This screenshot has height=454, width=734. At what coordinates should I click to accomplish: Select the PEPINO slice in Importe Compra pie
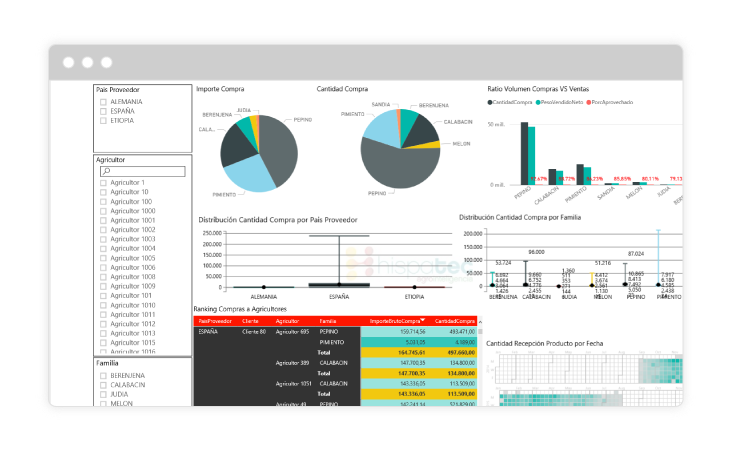click(x=280, y=145)
